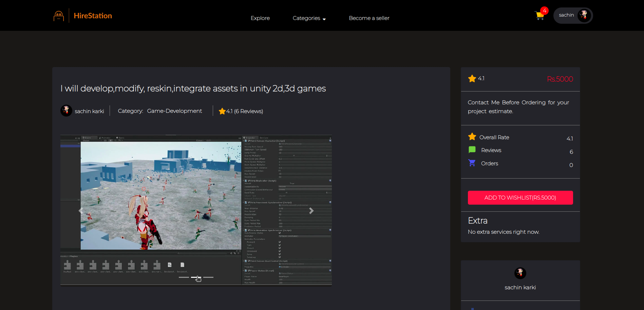Screen dimensions: 644x310
Task: Click the 4.1 (6 Reviews) rating
Action: pos(245,111)
